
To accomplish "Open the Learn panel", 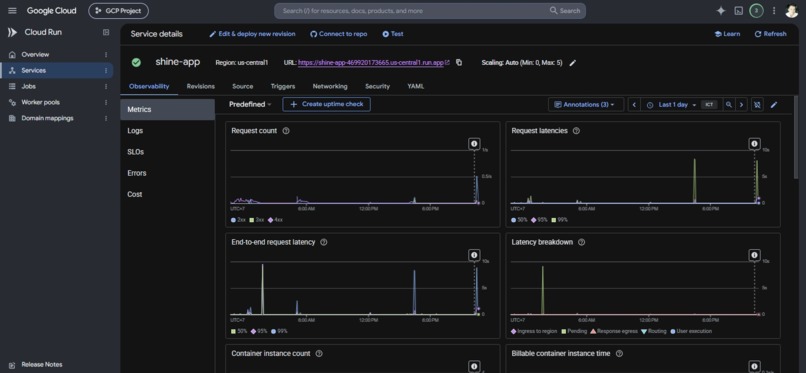I will [x=727, y=34].
